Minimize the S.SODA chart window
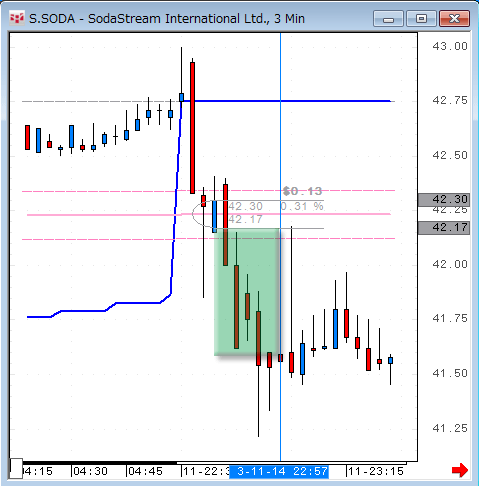This screenshot has width=479, height=486. [388, 18]
